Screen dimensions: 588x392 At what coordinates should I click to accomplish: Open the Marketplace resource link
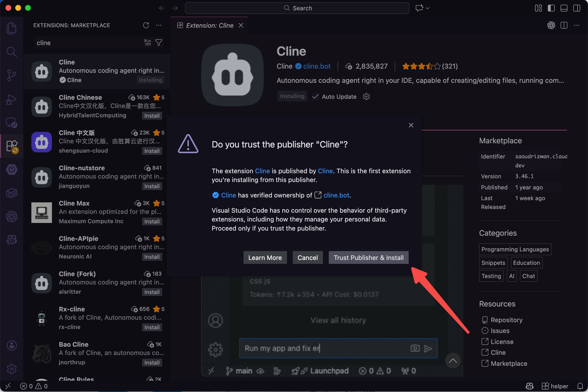coord(509,364)
